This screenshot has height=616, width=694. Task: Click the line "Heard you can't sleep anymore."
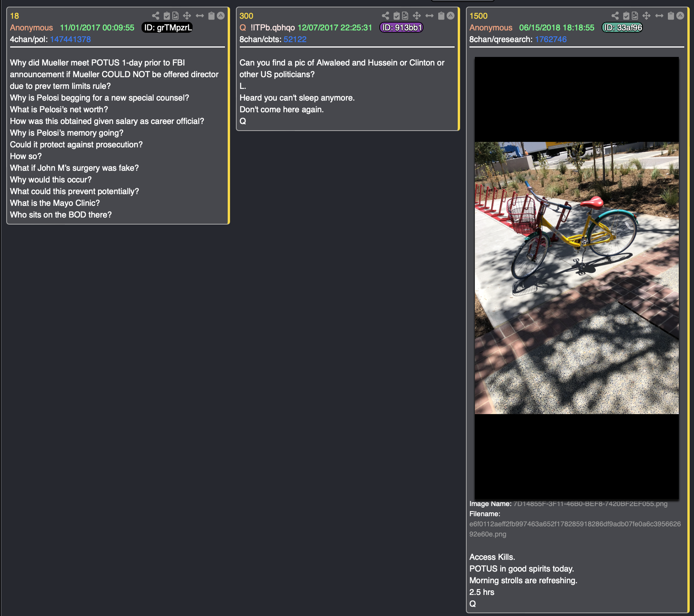(297, 98)
